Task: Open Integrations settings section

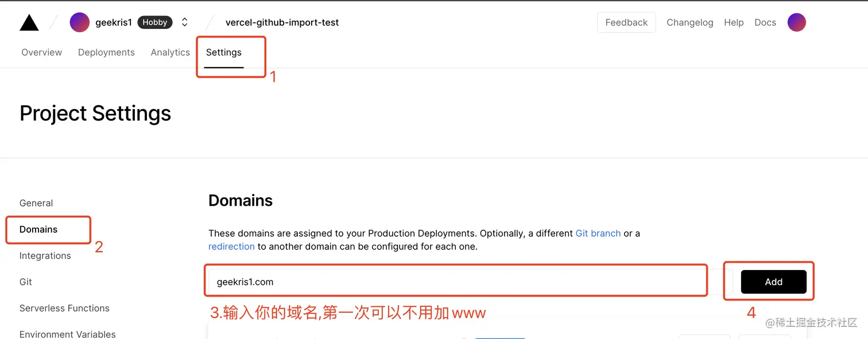Action: click(45, 256)
